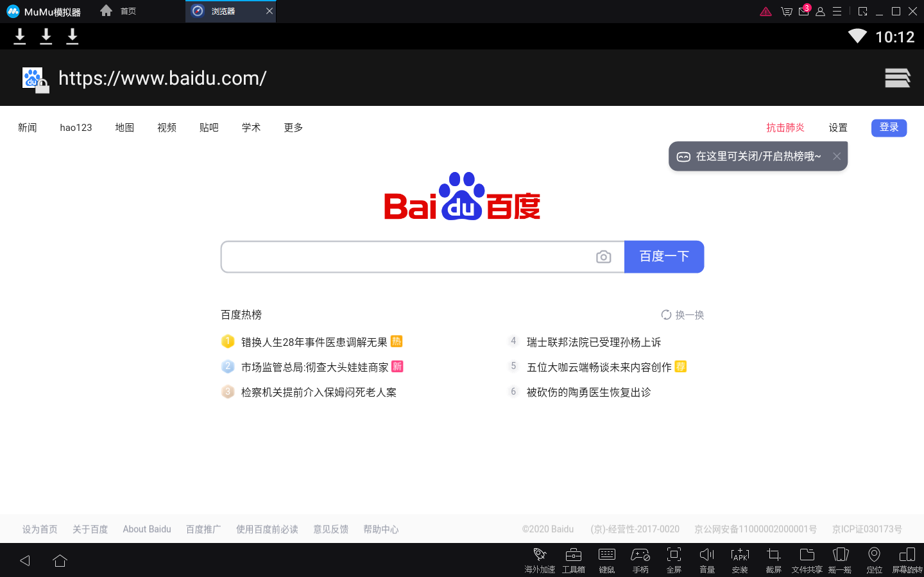Open the 地图 map link
The width and height of the screenshot is (924, 577).
[124, 128]
